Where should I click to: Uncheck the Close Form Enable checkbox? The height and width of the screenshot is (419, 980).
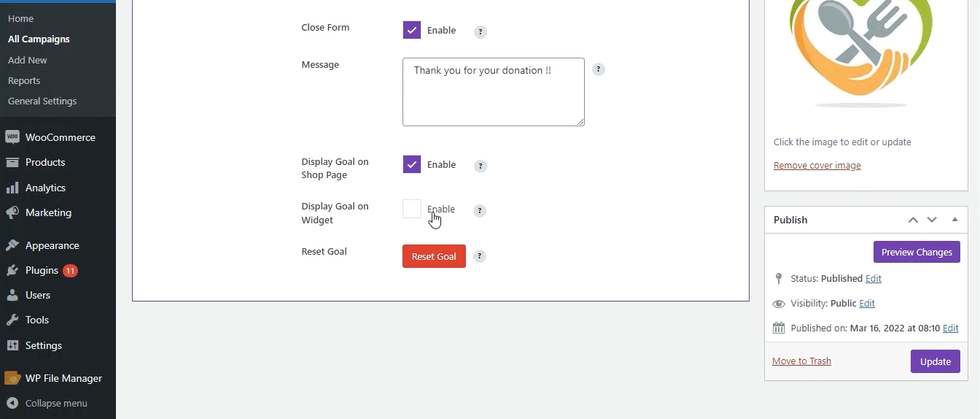point(412,30)
